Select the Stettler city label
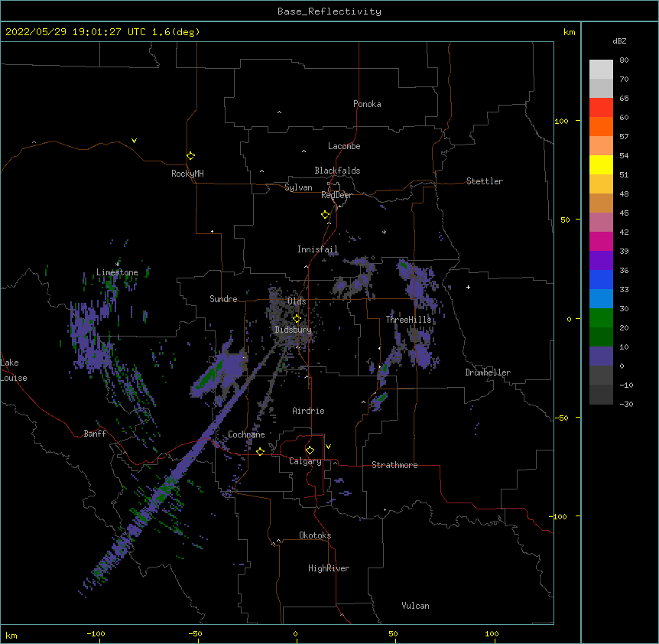The height and width of the screenshot is (644, 659). click(x=484, y=181)
